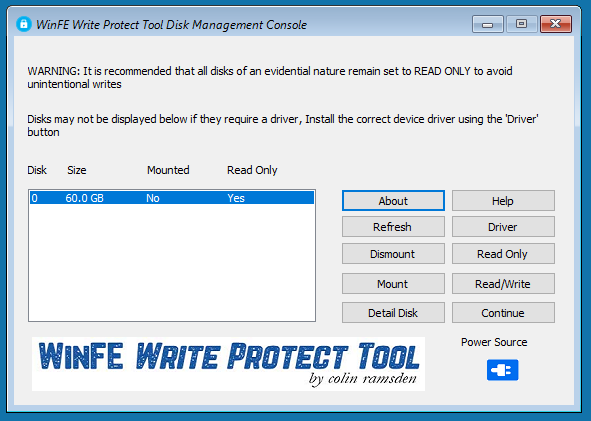Select Disk 0 row of 60.0 GB
Viewport: 591px width, 421px height.
[x=172, y=198]
